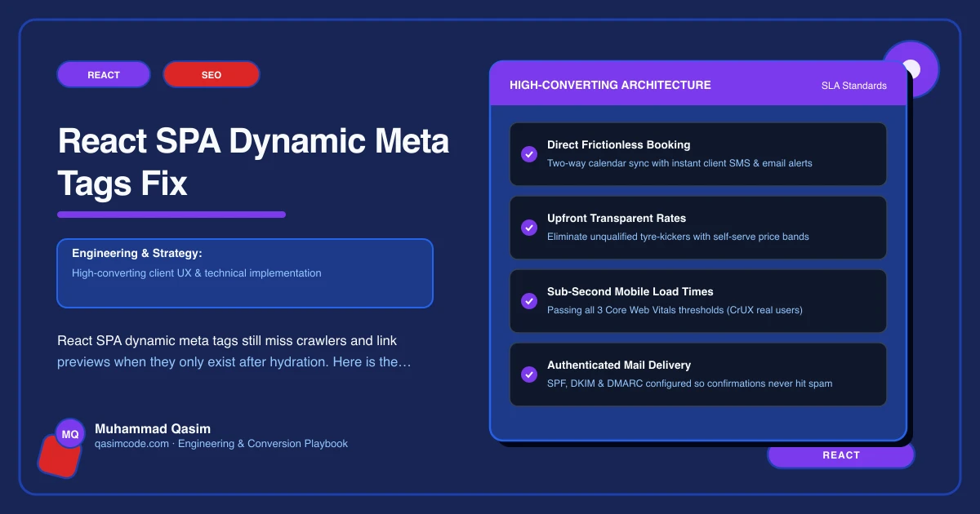This screenshot has height=514, width=980.
Task: Select the checkmark icon beside Sub-Second Mobile Load Times
Action: click(528, 301)
